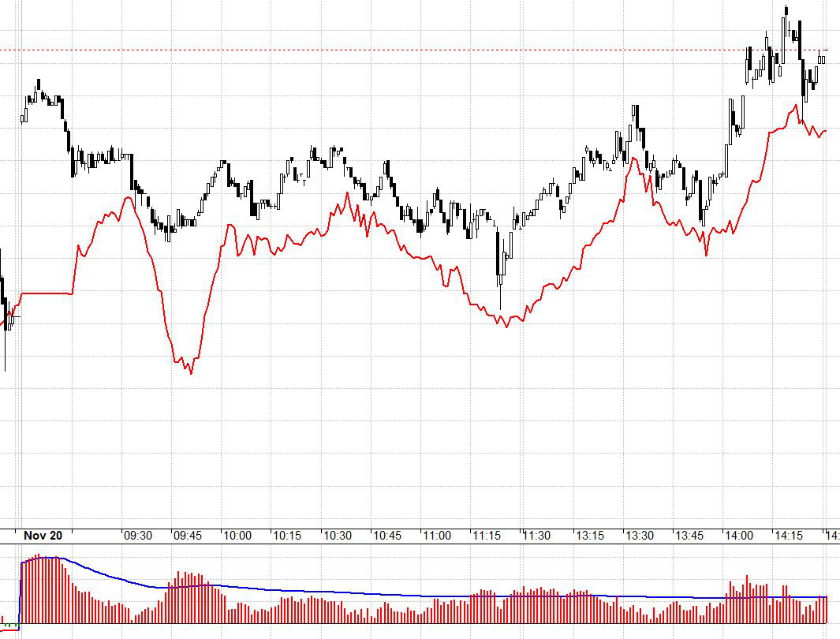840x639 pixels.
Task: Click the 14:15 time axis label
Action: (786, 536)
